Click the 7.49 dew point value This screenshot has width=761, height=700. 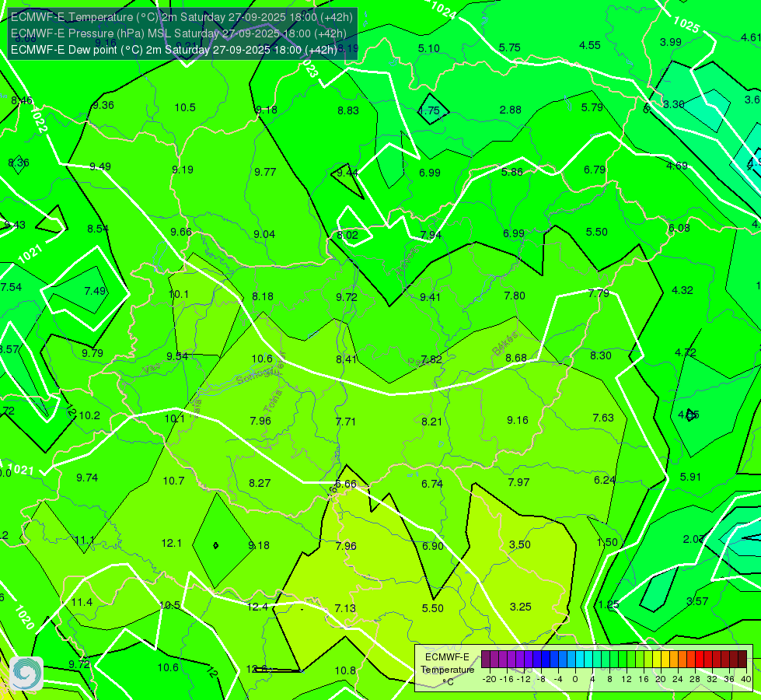point(95,290)
